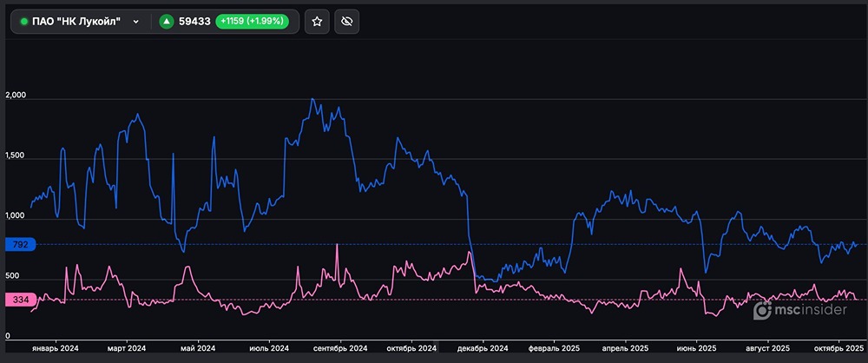Click the star favorite icon
The height and width of the screenshot is (363, 868).
[317, 22]
